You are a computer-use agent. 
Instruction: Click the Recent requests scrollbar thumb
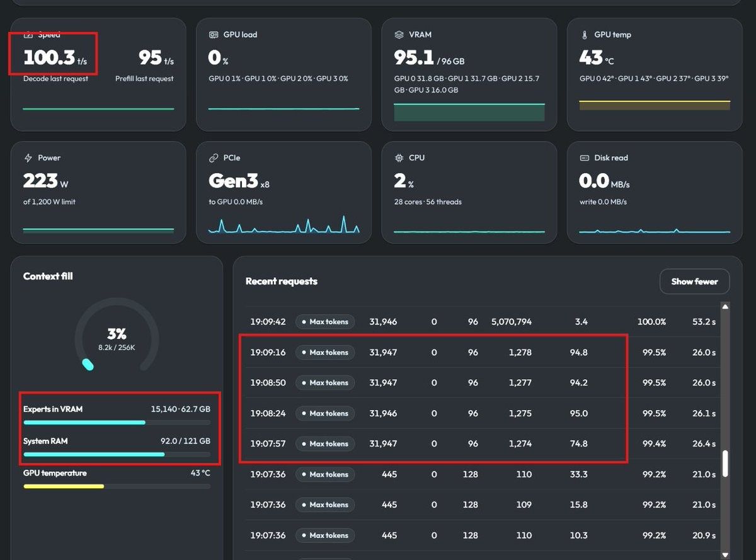click(725, 464)
